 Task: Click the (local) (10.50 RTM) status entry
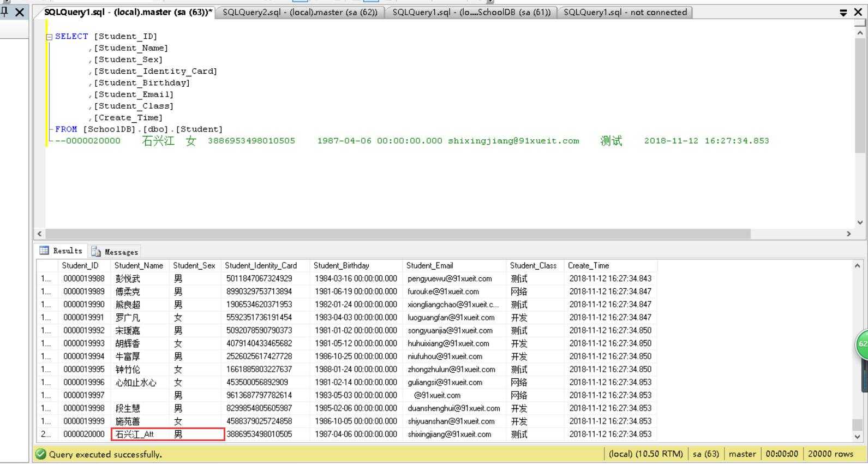click(645, 454)
